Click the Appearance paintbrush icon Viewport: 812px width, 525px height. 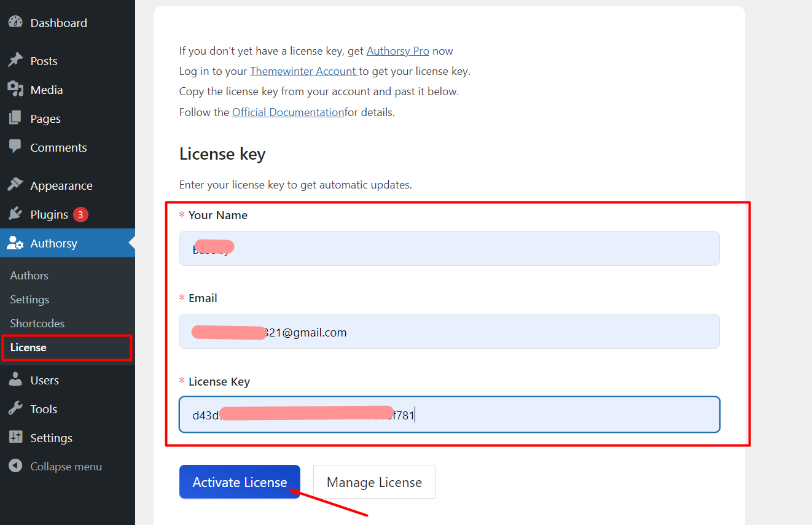pos(15,185)
